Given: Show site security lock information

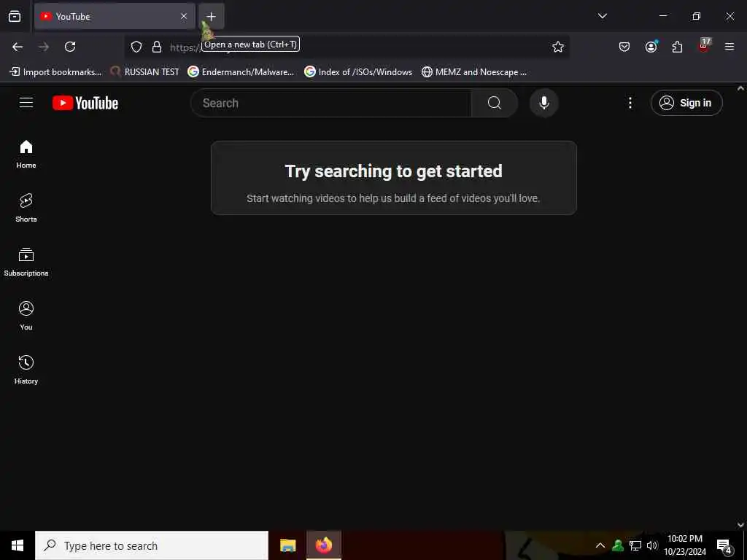Looking at the screenshot, I should point(157,47).
